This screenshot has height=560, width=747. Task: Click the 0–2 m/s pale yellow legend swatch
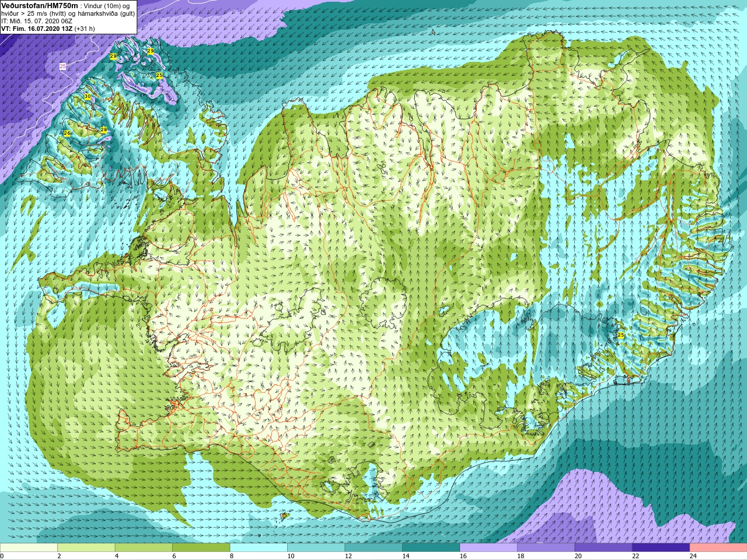29,548
